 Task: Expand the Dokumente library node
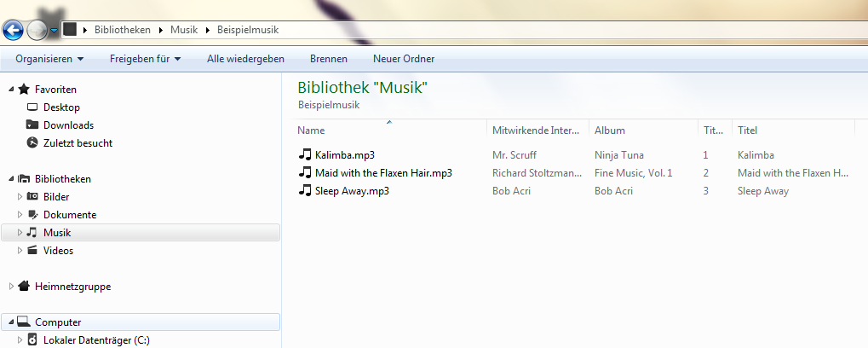[x=20, y=214]
